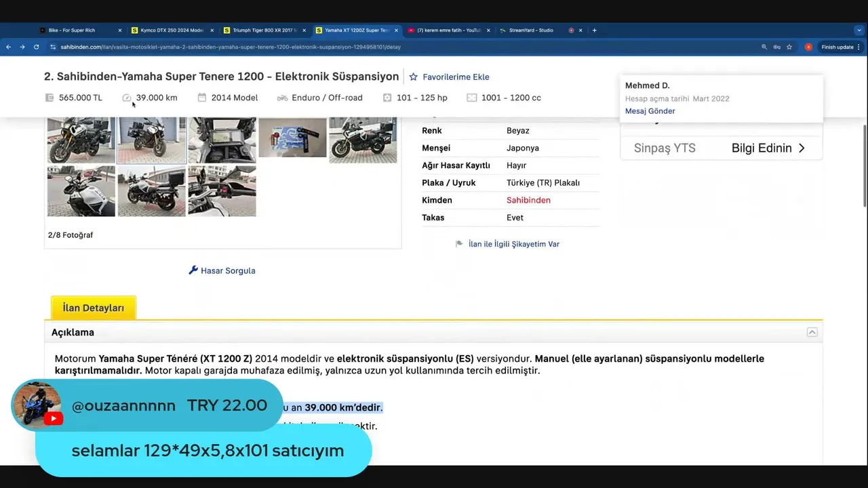Click the calendar icon beside 2014 Model
This screenshot has width=868, height=488.
coord(201,98)
